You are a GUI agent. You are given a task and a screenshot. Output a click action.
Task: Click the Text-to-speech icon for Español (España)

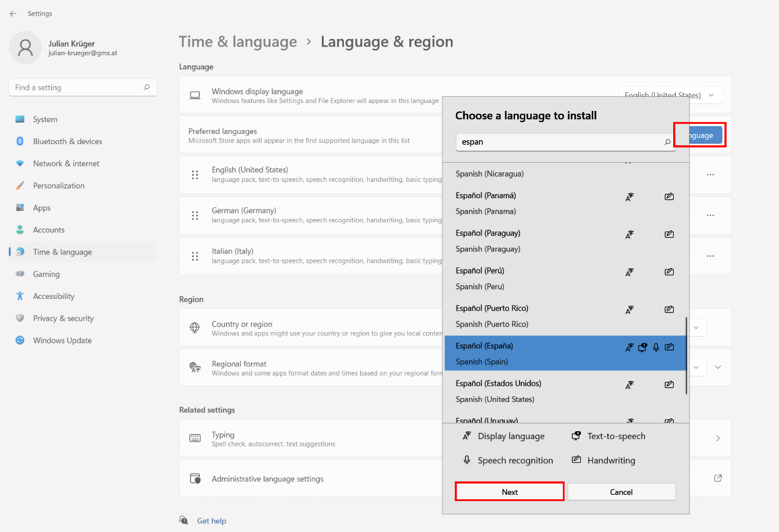click(x=642, y=347)
